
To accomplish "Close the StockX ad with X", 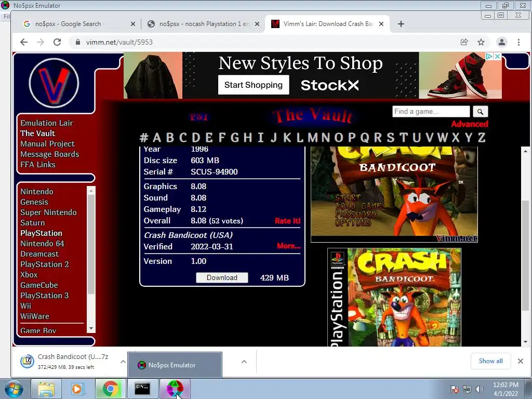I will pyautogui.click(x=497, y=56).
